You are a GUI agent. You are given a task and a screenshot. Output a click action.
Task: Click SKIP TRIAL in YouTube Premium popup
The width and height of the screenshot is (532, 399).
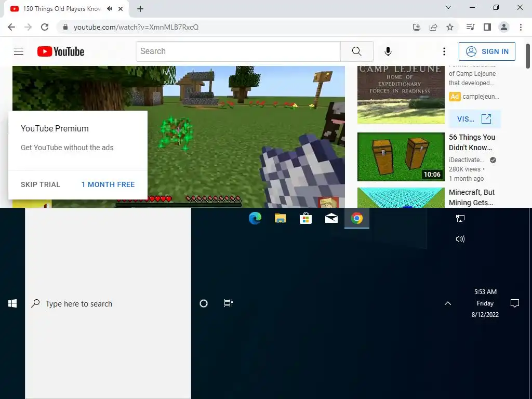point(41,184)
